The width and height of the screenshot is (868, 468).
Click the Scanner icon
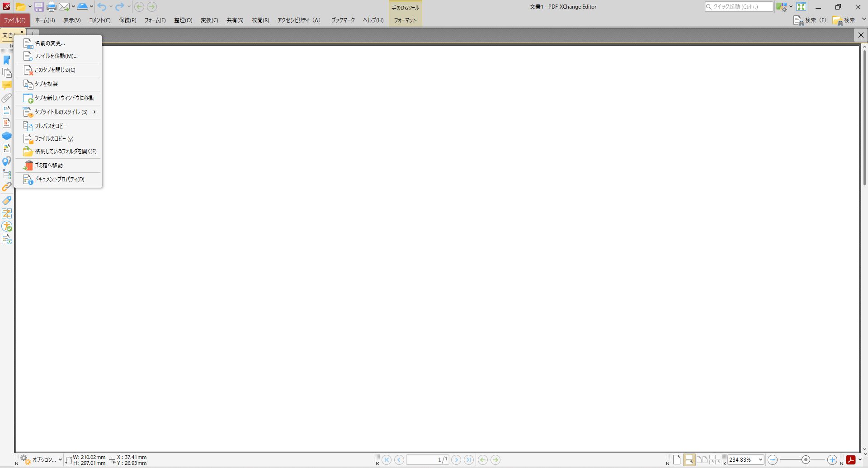point(82,7)
